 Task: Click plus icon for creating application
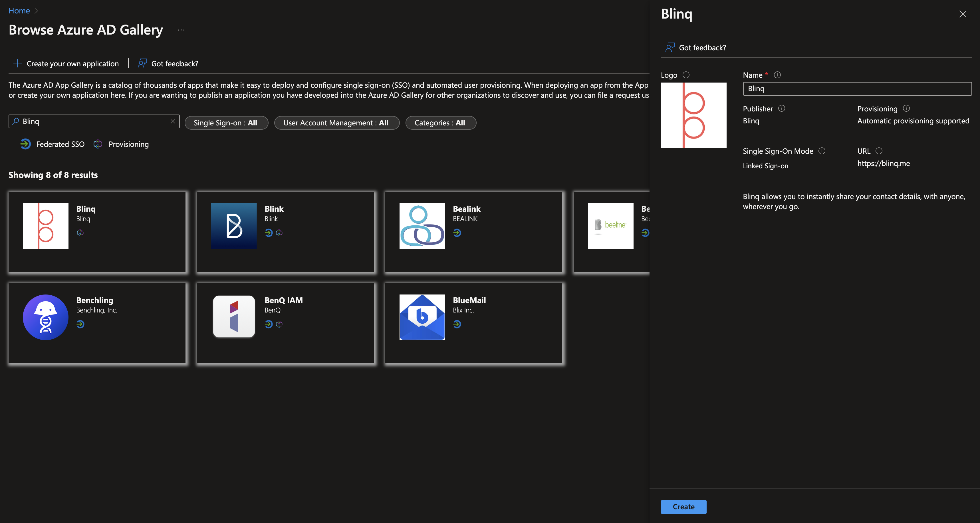(x=17, y=63)
